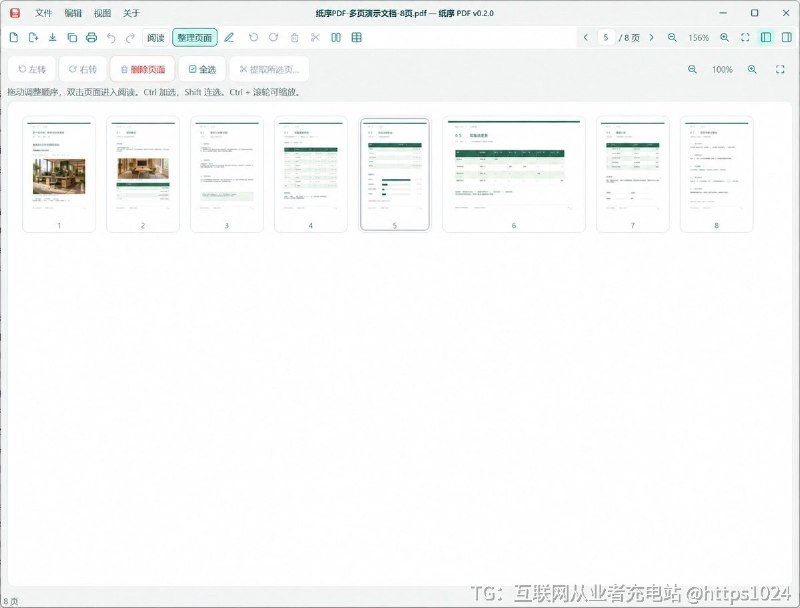This screenshot has width=800, height=608.
Task: Go to previous page with left chevron
Action: tap(586, 37)
